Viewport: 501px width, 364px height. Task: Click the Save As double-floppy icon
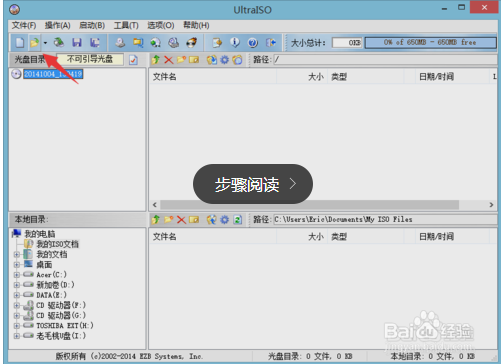(x=95, y=42)
